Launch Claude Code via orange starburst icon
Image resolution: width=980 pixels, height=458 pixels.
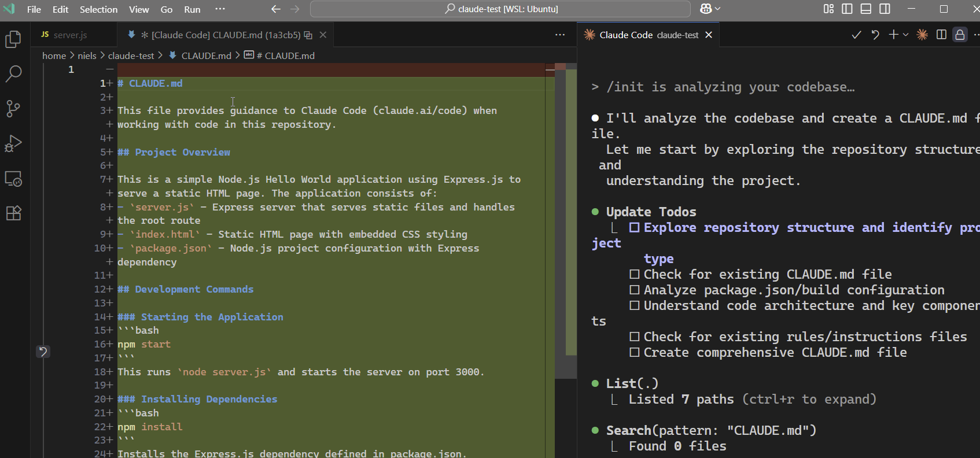click(x=922, y=35)
